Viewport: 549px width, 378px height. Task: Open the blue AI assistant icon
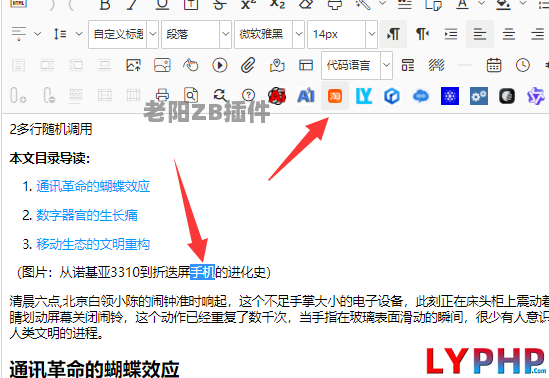coord(306,96)
